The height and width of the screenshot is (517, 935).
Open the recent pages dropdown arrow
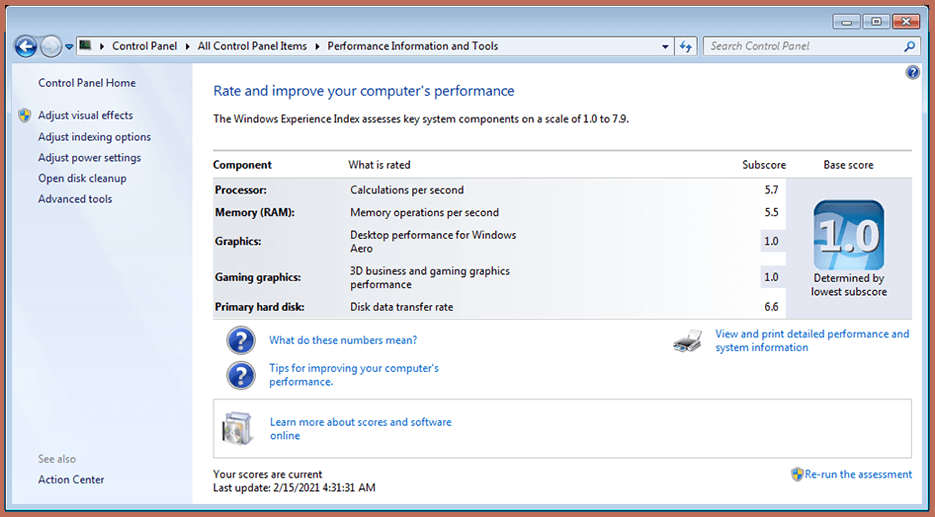pyautogui.click(x=69, y=46)
